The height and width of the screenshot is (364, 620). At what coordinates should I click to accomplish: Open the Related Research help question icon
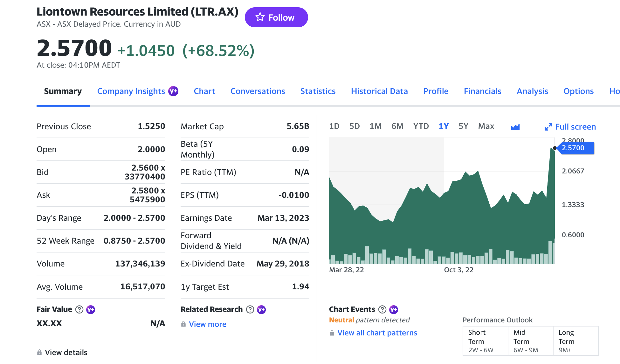click(x=250, y=309)
